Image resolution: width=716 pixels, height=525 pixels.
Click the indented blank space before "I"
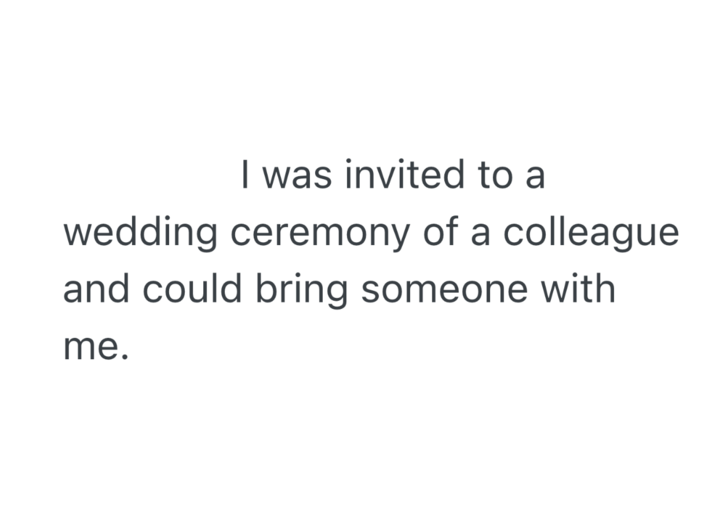click(x=150, y=177)
